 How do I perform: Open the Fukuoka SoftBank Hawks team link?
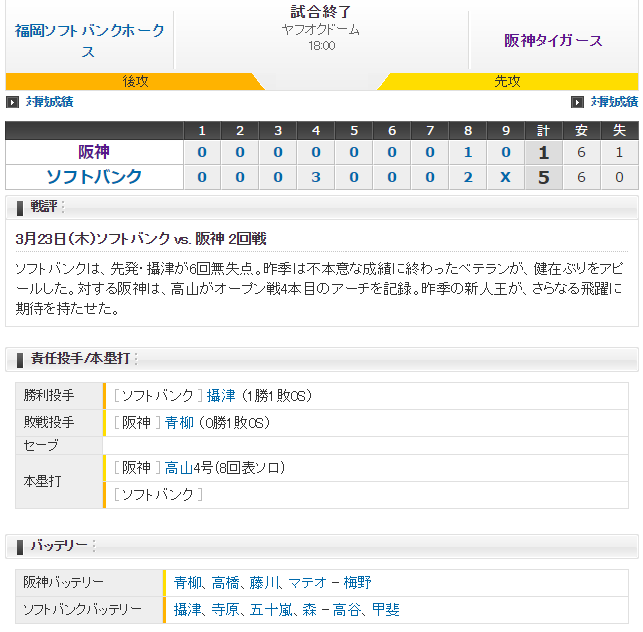[x=89, y=41]
